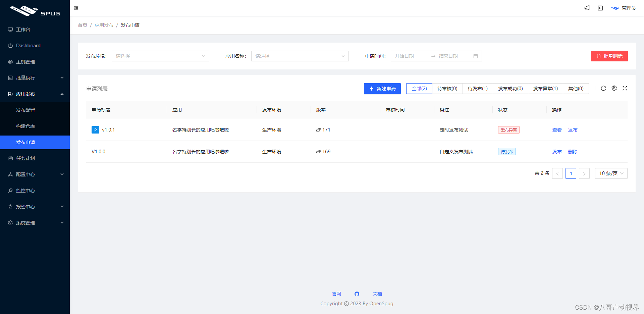Click 首页 breadcrumb link
Screen dimensions: 644x314
tap(83, 25)
